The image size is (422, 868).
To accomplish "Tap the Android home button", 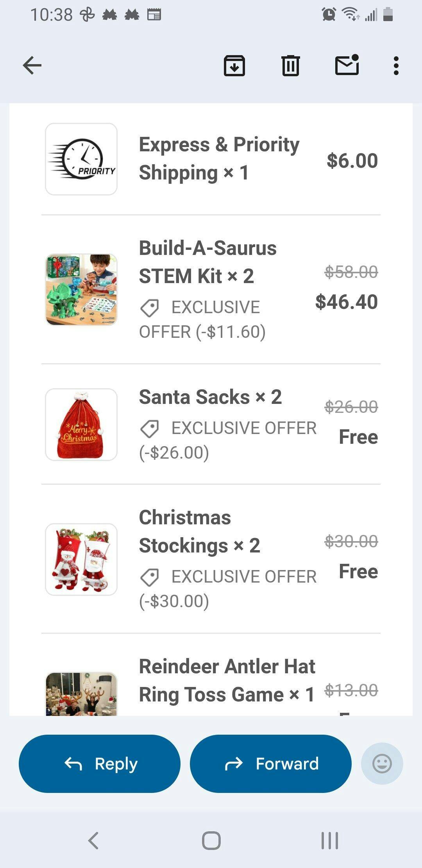I will click(x=211, y=840).
